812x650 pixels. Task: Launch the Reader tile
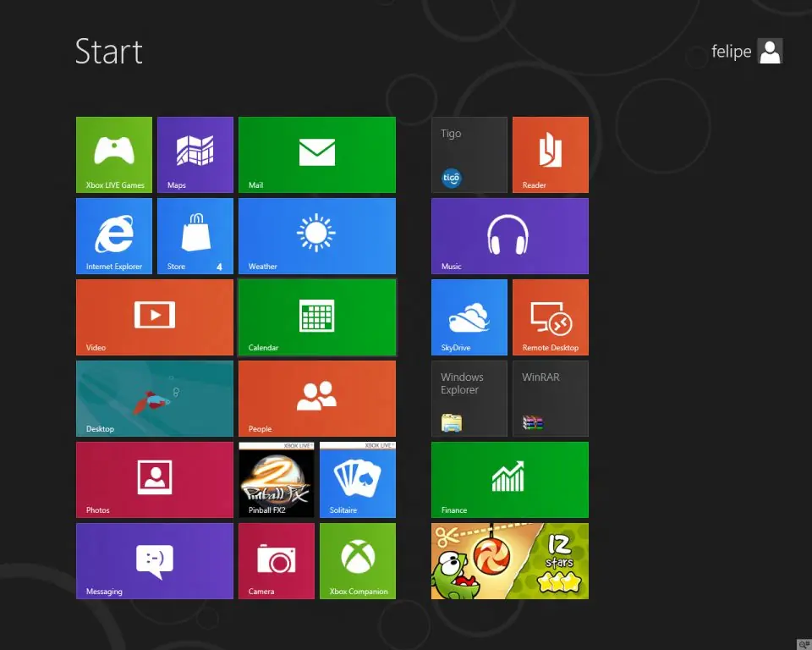click(551, 155)
